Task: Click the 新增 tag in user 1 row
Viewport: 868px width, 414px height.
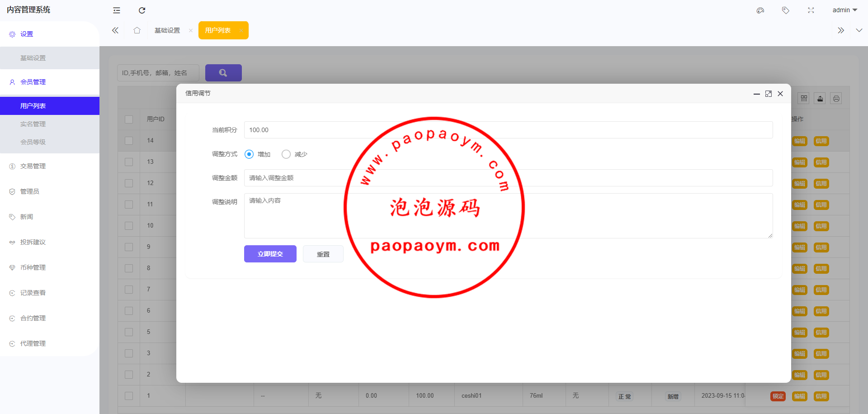Action: coord(673,396)
